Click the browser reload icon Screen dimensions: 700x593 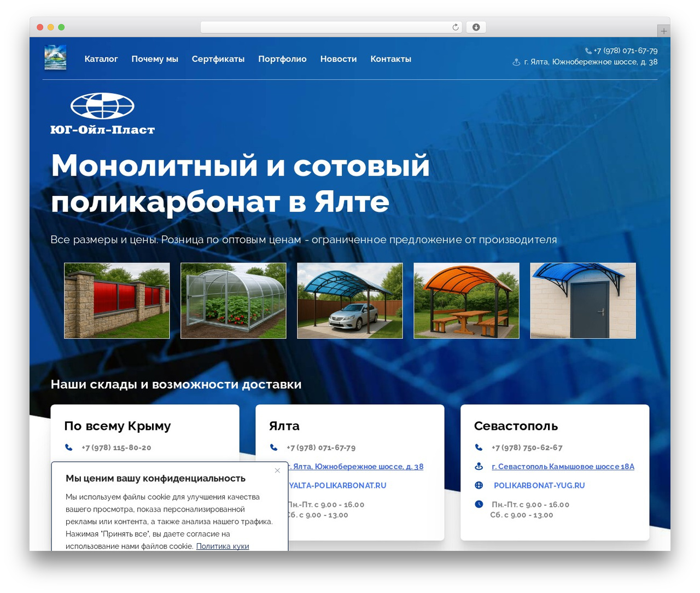(456, 27)
